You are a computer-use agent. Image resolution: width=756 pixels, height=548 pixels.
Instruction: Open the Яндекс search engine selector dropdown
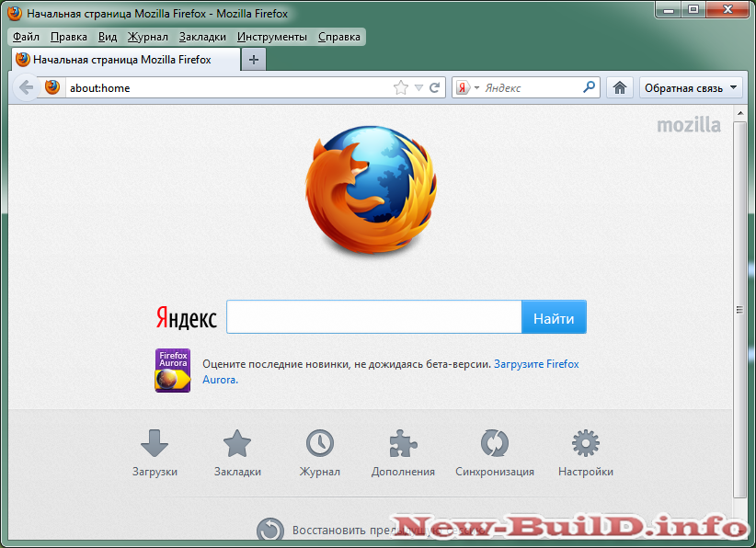pyautogui.click(x=467, y=87)
